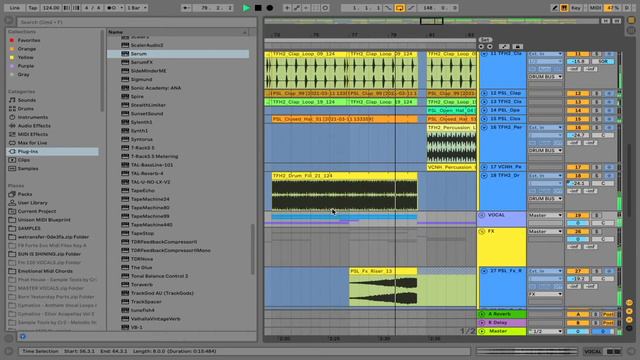
Task: Toggle the yellow Loop switch
Action: coord(400,8)
